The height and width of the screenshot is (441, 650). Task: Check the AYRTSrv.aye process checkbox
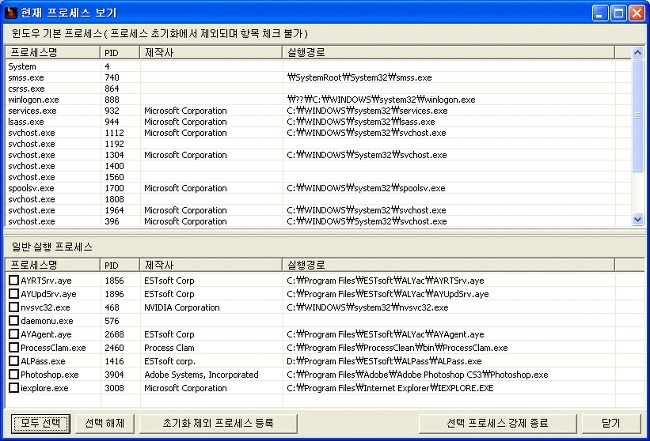[x=14, y=281]
